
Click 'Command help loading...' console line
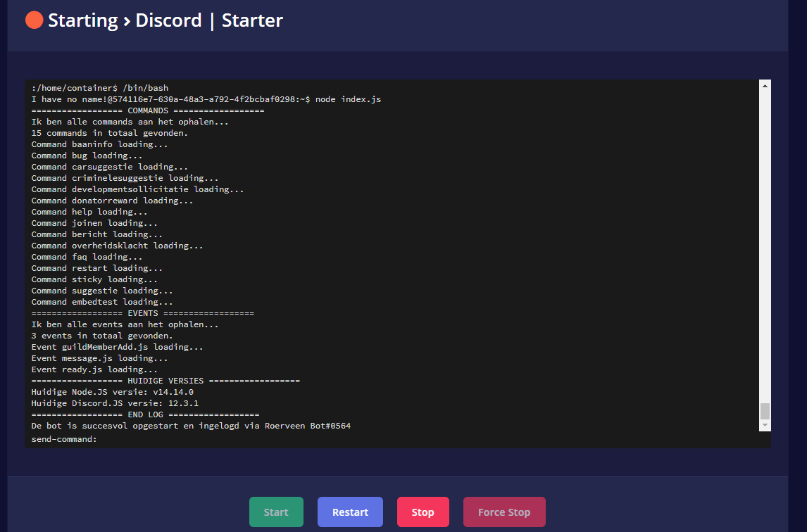(89, 212)
